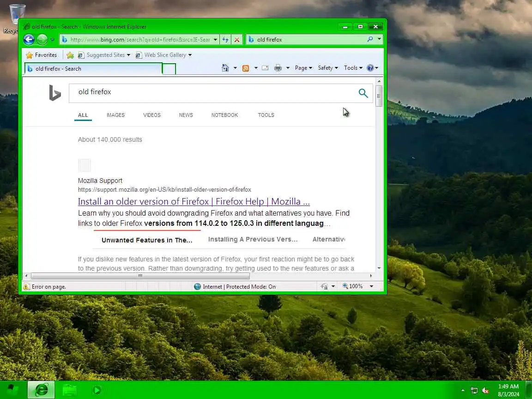Switch to the IMAGES tab
The height and width of the screenshot is (399, 532).
pos(116,115)
